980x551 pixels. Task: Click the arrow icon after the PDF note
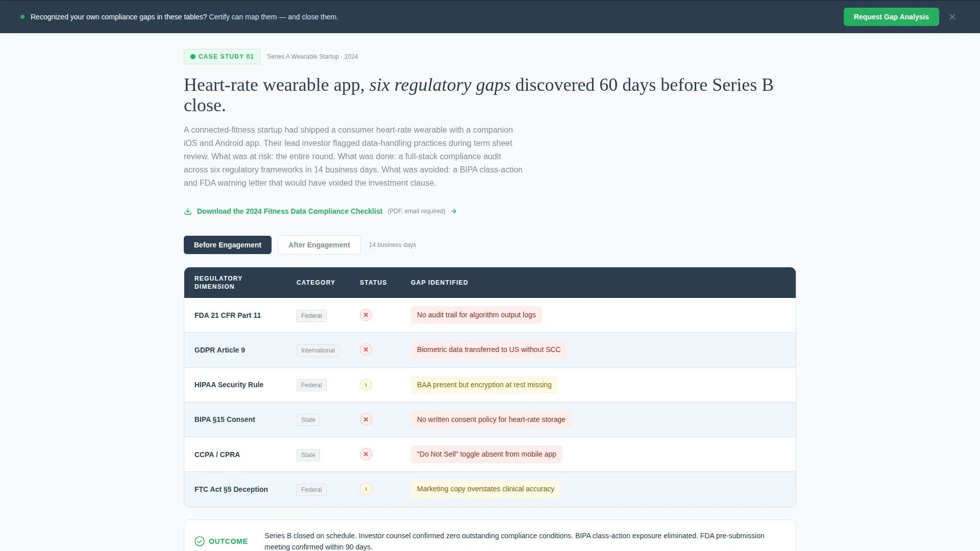tap(454, 211)
